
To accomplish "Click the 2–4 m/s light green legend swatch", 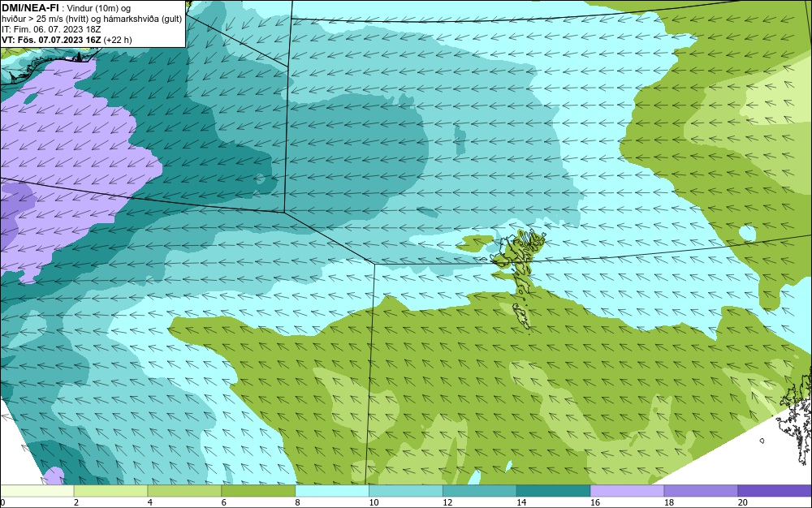I will coord(110,491).
